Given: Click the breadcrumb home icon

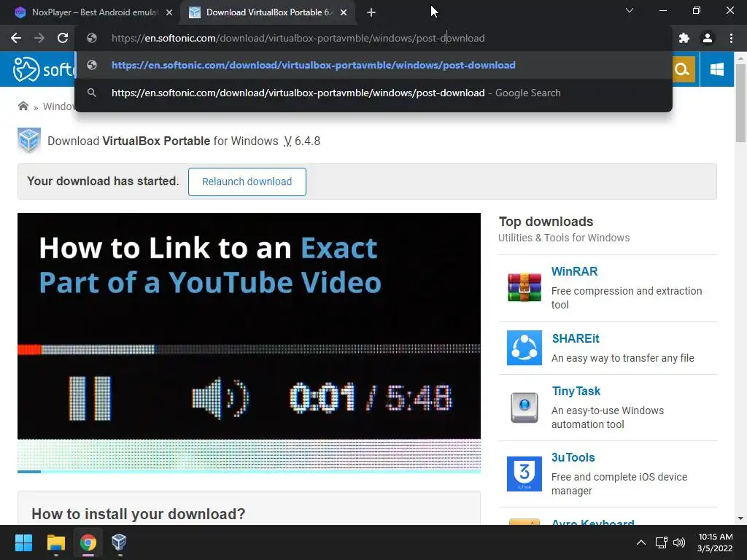Looking at the screenshot, I should [23, 106].
